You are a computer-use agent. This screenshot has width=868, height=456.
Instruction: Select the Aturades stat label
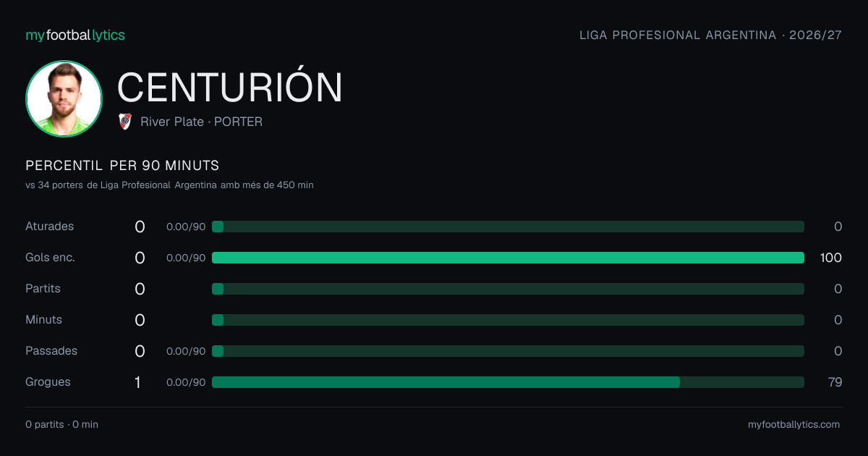pyautogui.click(x=49, y=227)
